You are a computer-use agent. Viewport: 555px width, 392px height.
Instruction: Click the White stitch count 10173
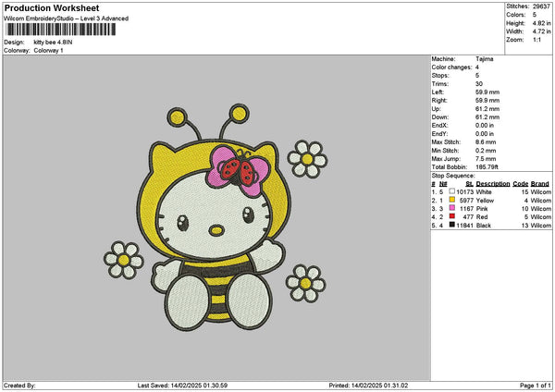464,192
